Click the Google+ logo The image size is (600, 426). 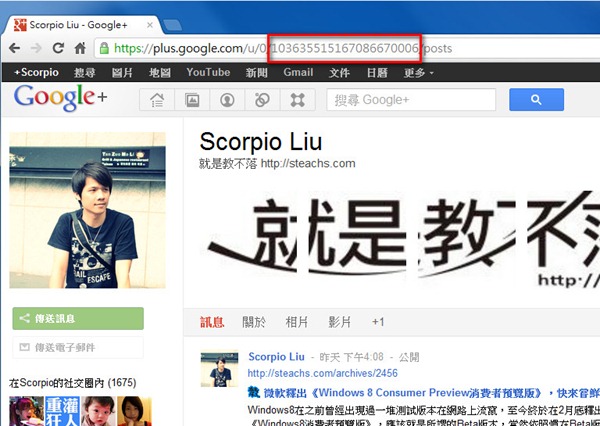(60, 97)
